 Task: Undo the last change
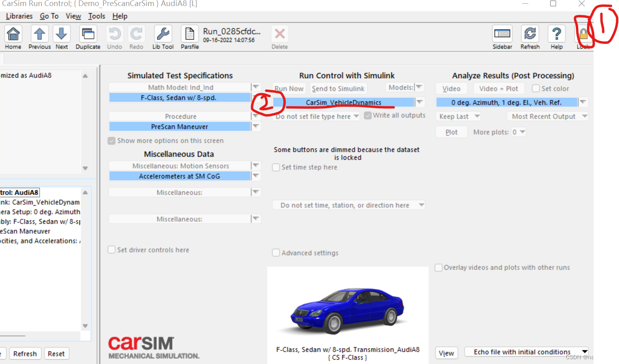114,34
